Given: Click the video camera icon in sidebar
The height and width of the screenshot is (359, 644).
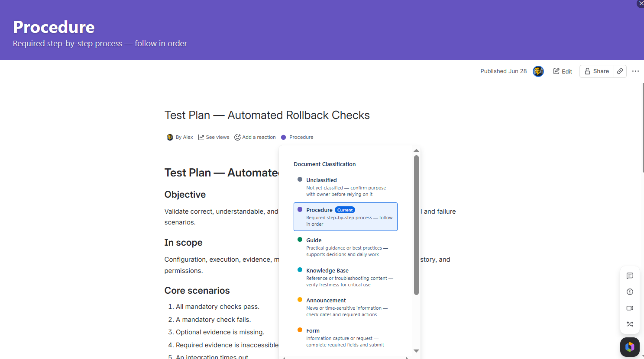Looking at the screenshot, I should 630,308.
